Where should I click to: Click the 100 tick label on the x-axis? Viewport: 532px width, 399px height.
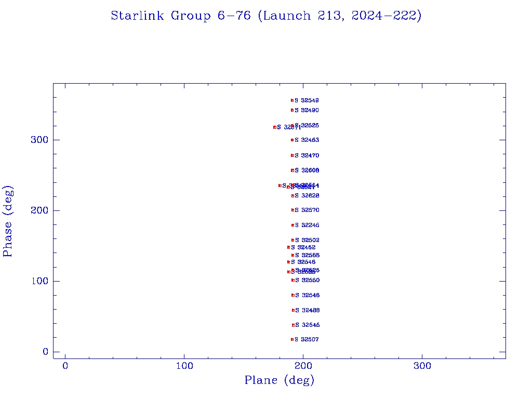184,366
